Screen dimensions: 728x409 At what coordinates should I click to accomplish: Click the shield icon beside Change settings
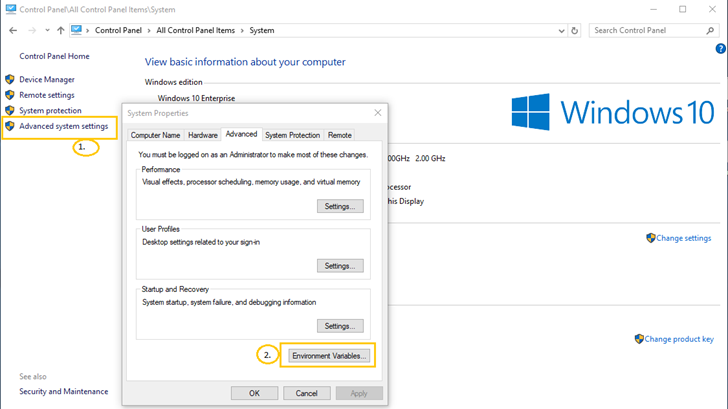(650, 238)
